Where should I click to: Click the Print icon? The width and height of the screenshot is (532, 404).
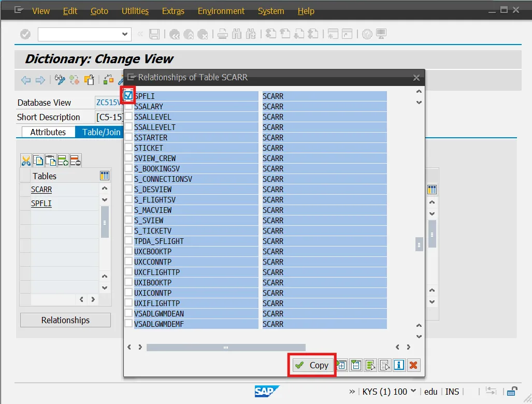(223, 34)
